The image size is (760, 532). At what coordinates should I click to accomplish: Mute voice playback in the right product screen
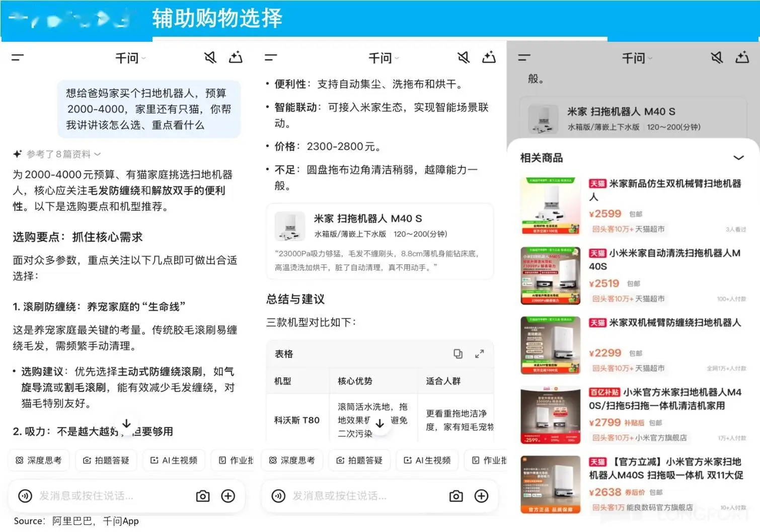[717, 58]
